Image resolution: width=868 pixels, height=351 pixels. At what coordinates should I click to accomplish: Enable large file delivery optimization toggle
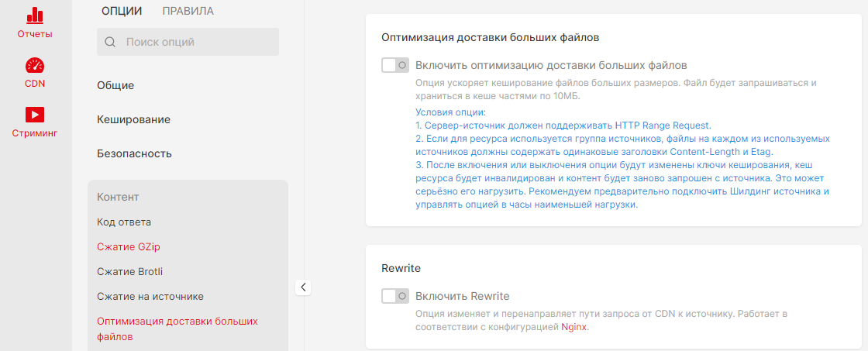[394, 65]
